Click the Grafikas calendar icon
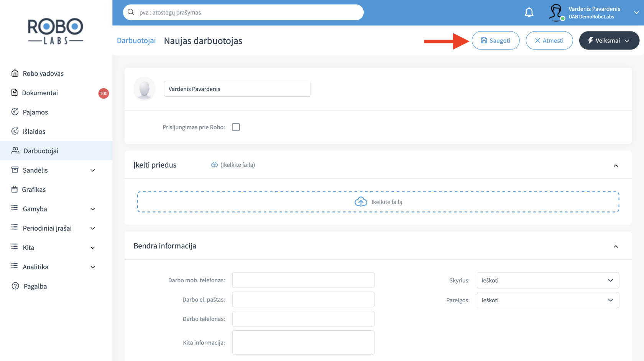This screenshot has height=361, width=644. tap(15, 189)
